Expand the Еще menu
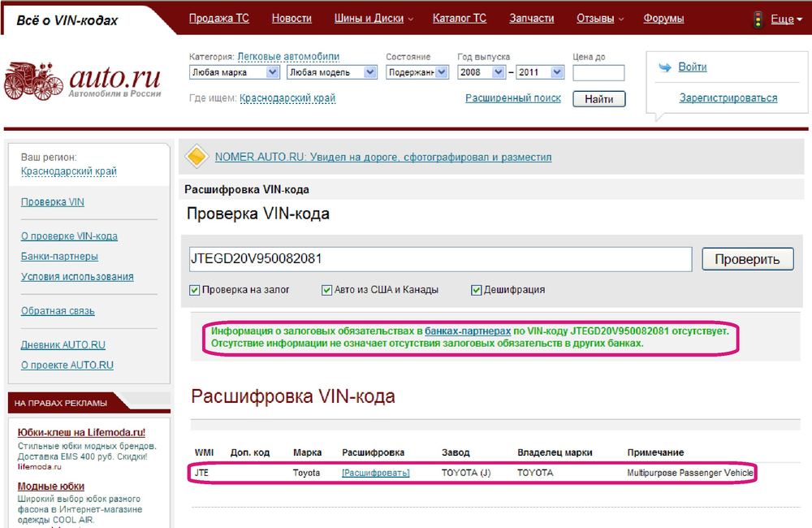 point(786,19)
